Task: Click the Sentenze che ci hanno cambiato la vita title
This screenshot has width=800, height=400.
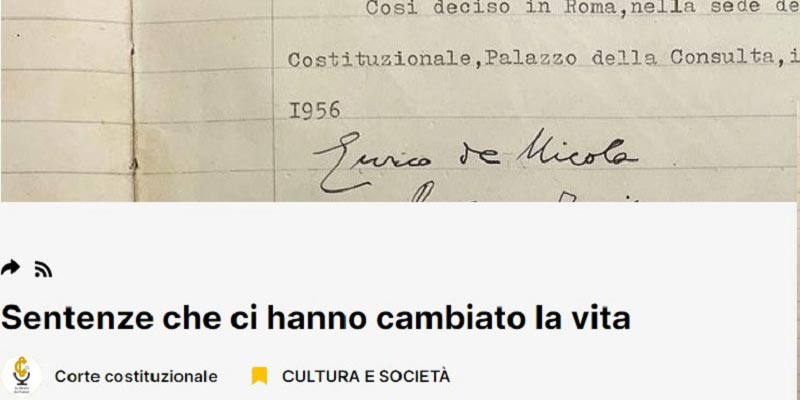Action: tap(316, 318)
